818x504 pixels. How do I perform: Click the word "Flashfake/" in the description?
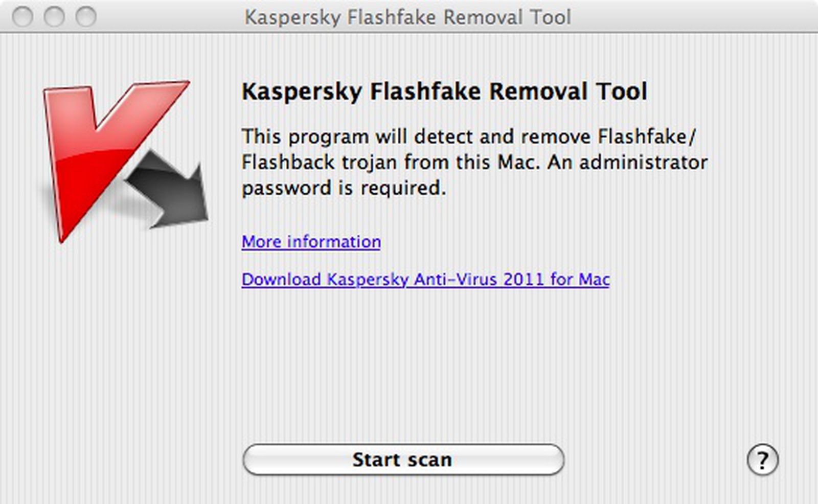tap(647, 136)
